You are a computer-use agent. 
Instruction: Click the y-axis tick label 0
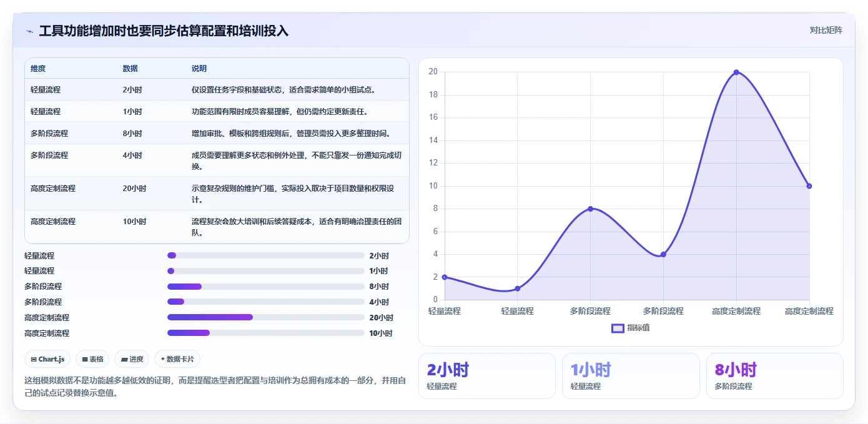pos(435,300)
